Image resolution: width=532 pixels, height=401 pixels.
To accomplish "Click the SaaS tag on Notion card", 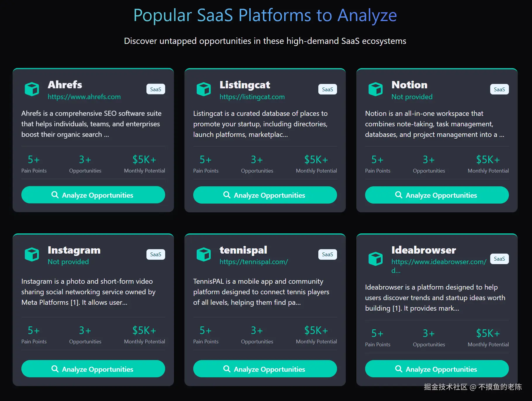I will coord(499,89).
